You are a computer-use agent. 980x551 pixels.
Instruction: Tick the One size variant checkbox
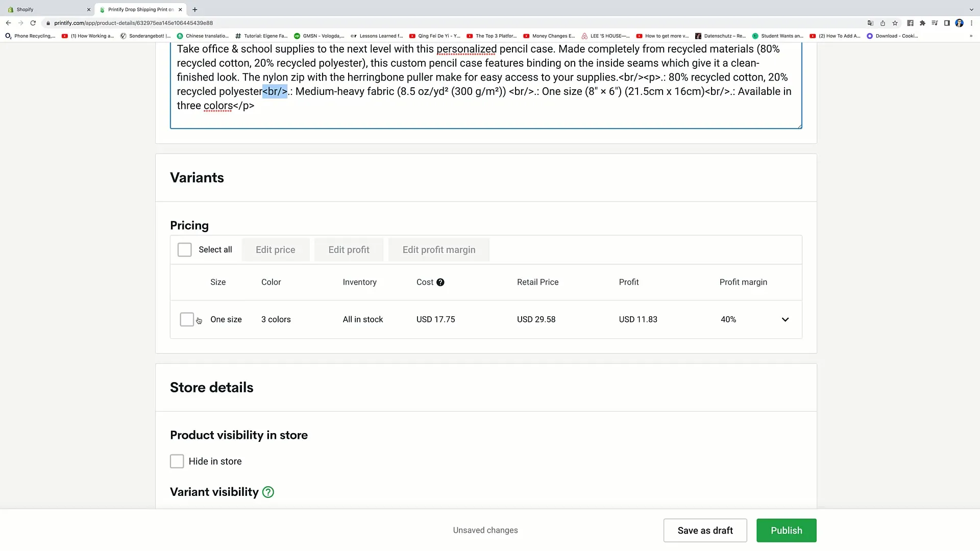tap(187, 319)
